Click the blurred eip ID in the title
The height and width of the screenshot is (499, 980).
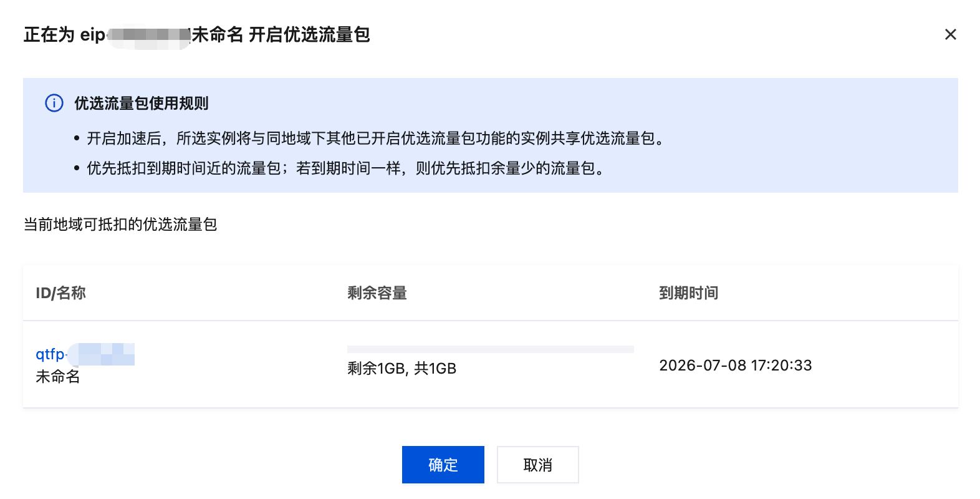pos(148,35)
